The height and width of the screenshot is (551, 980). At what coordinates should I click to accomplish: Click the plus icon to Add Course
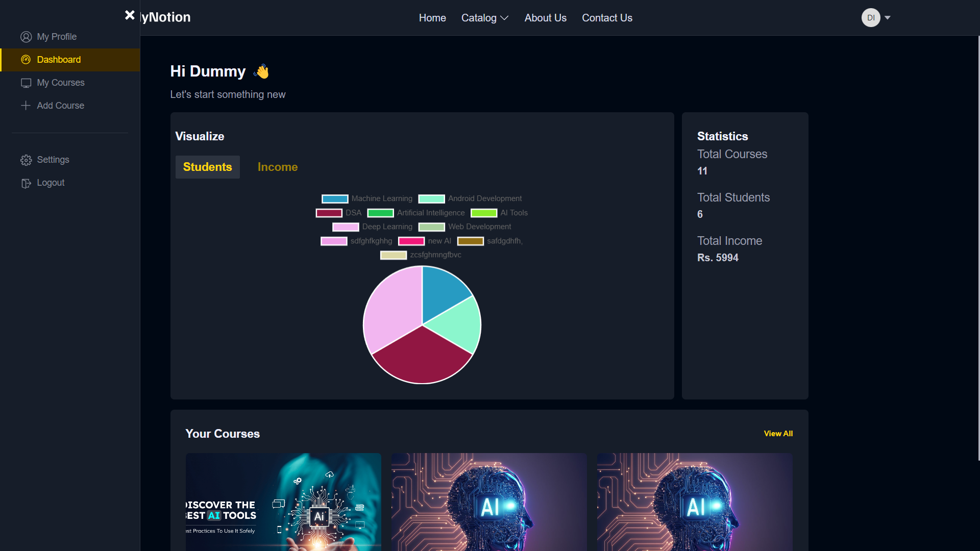pyautogui.click(x=26, y=106)
